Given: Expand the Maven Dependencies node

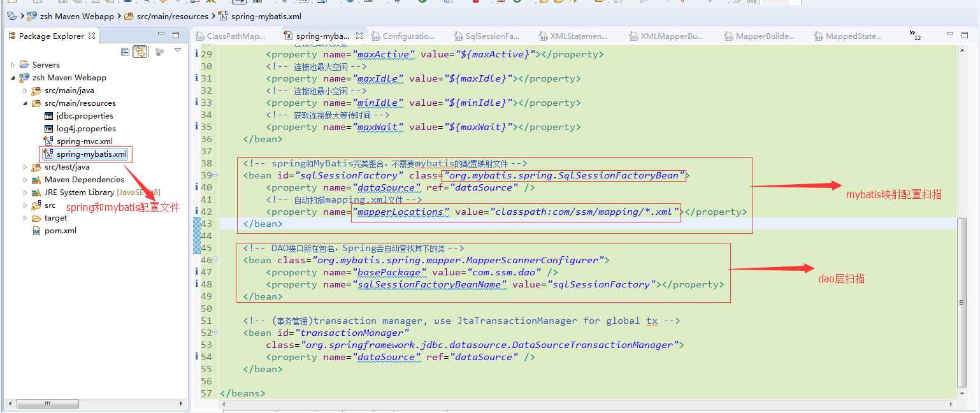Looking at the screenshot, I should coord(25,180).
